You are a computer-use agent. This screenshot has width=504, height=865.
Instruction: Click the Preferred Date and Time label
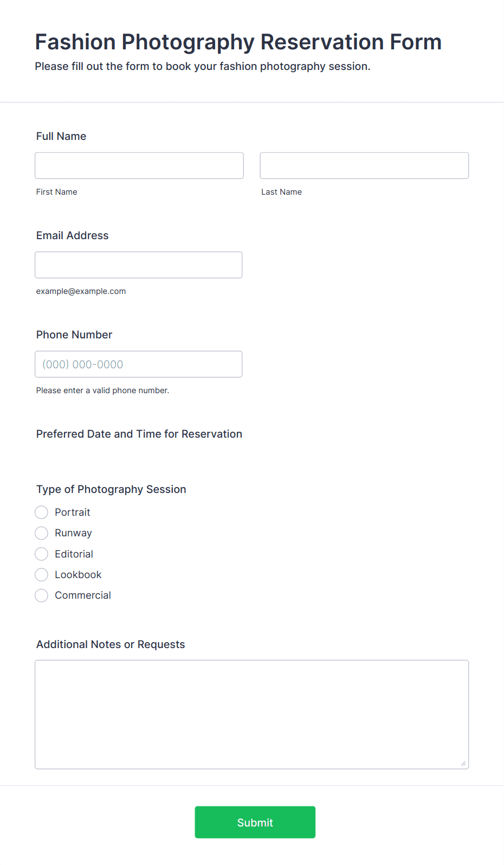point(139,434)
